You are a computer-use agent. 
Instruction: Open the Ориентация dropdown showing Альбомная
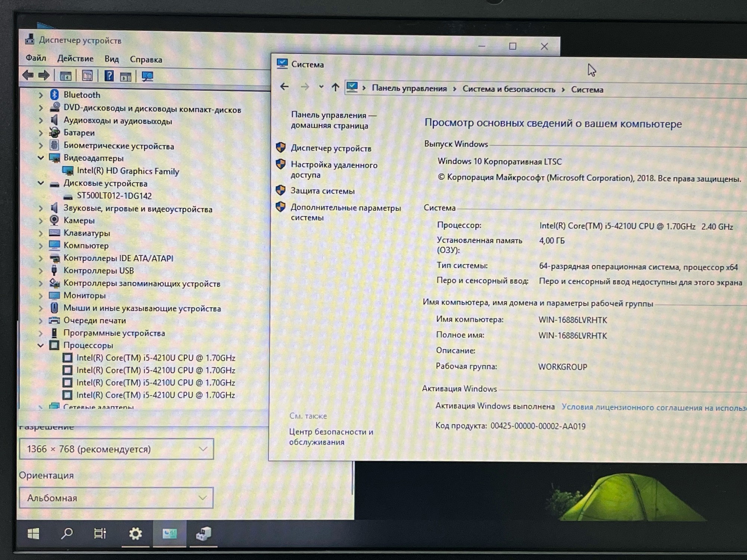tap(117, 498)
